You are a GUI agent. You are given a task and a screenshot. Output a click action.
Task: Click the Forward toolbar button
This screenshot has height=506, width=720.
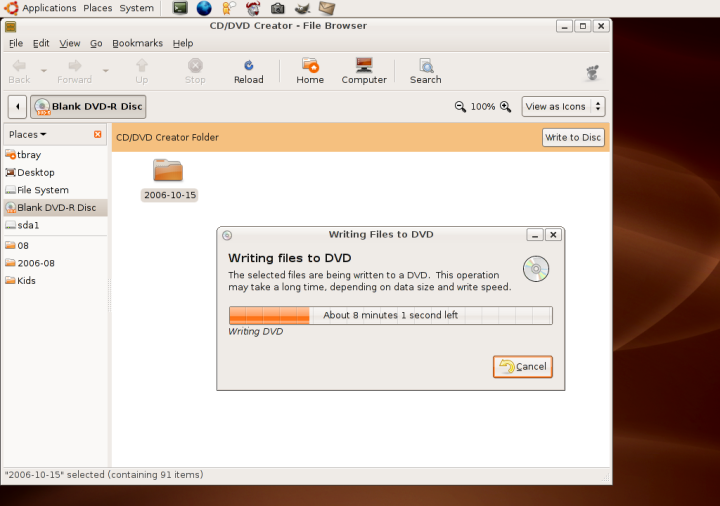pos(74,72)
